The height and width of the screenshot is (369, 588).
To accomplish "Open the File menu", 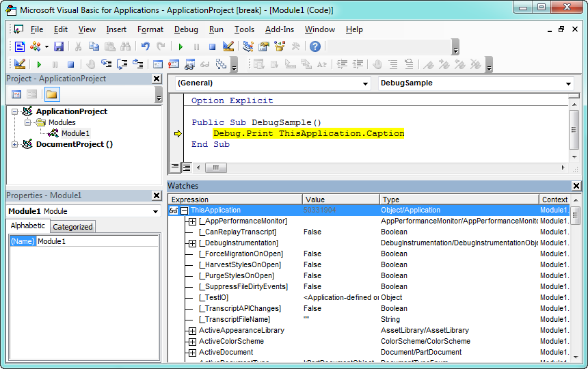I will click(37, 29).
